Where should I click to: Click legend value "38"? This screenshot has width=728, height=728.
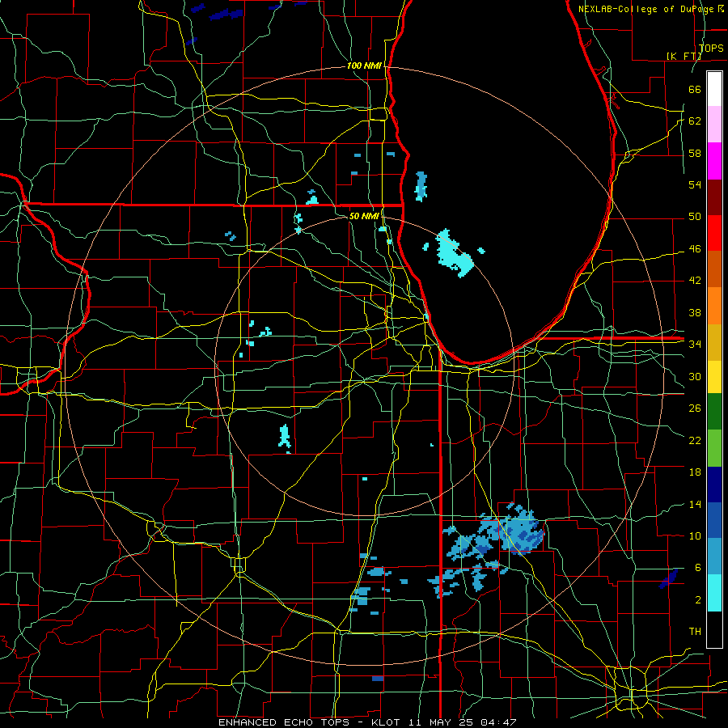point(695,312)
